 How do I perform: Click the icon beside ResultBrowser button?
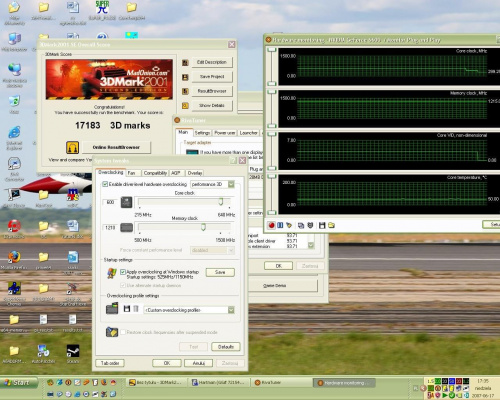click(x=185, y=91)
